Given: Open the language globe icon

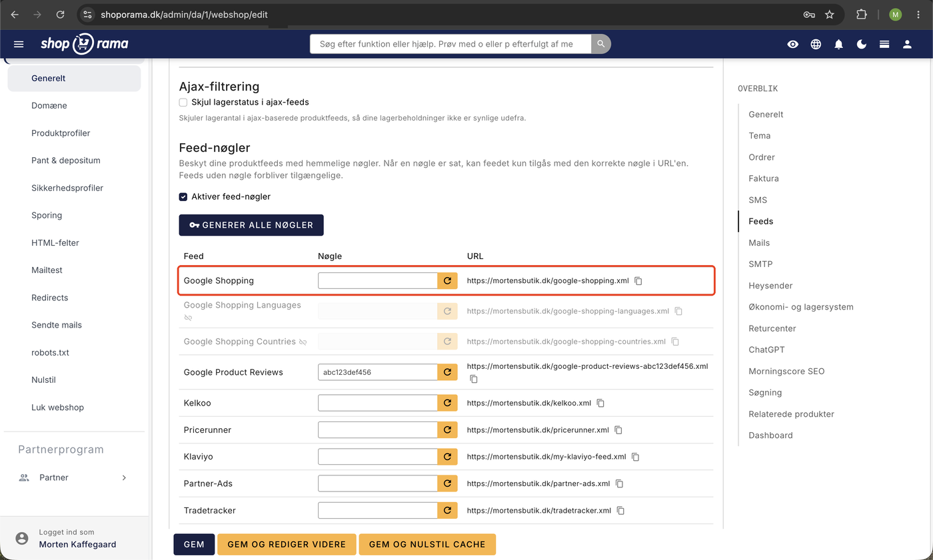Looking at the screenshot, I should (x=816, y=44).
